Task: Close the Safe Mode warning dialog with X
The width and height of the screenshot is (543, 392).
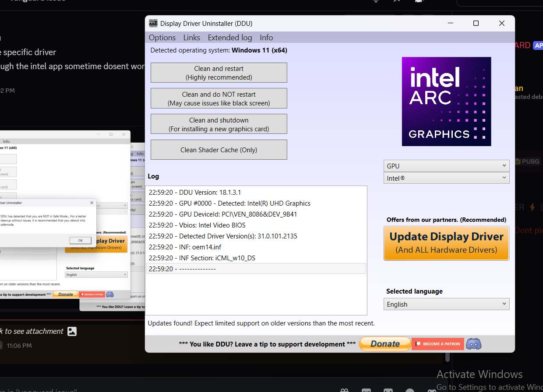Action: [x=92, y=203]
